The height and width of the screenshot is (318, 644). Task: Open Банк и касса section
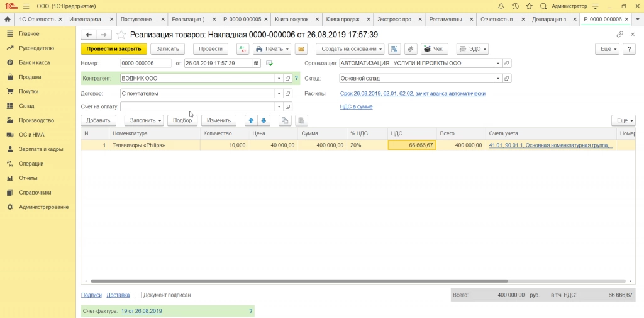(x=34, y=62)
